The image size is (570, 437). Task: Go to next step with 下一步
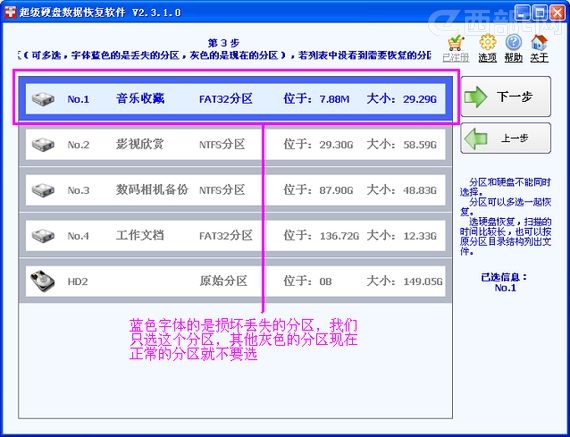506,97
